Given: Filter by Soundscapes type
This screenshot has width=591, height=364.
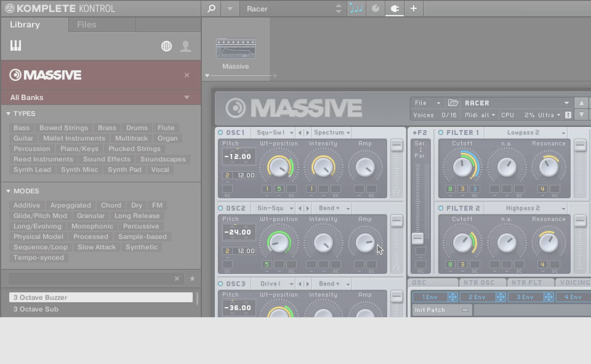Looking at the screenshot, I should [x=163, y=159].
